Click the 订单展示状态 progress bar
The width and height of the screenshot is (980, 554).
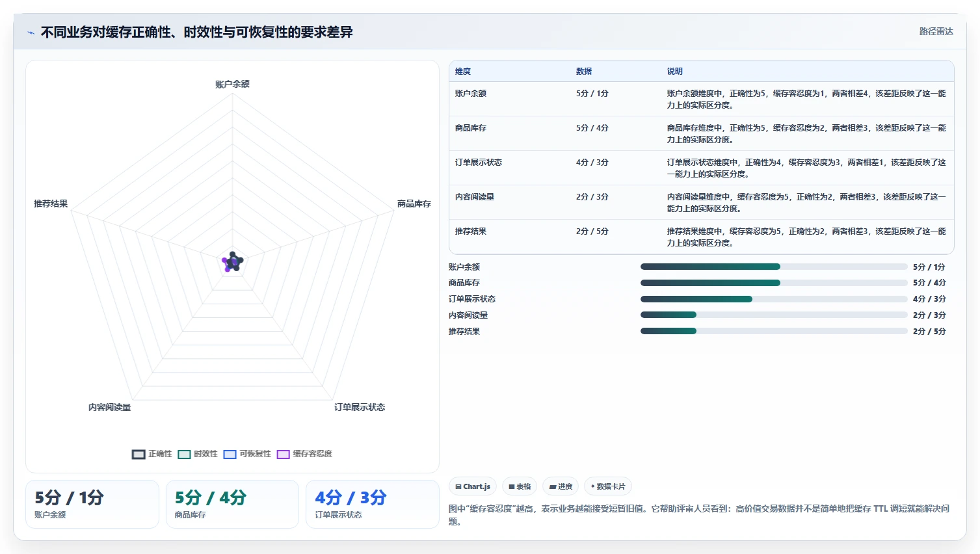coord(774,299)
